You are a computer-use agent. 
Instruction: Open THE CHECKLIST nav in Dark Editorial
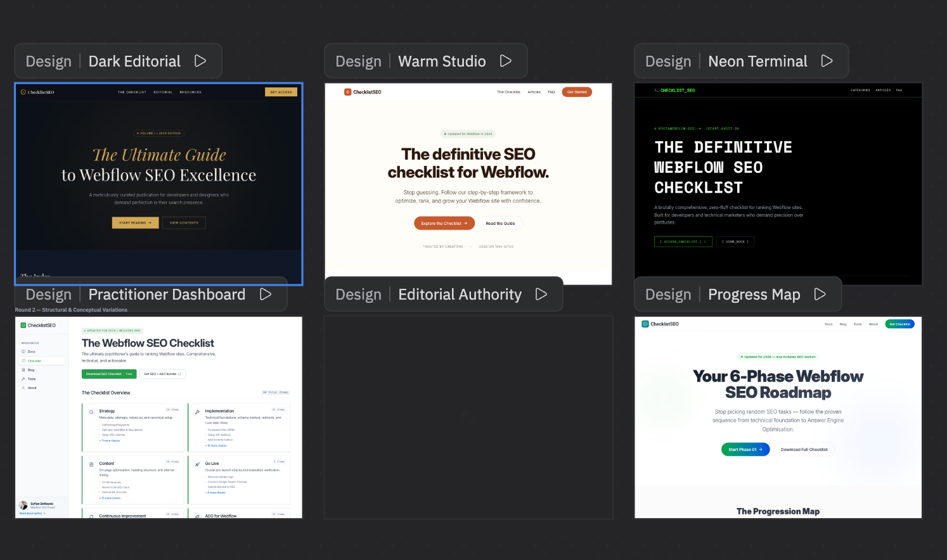[x=132, y=92]
